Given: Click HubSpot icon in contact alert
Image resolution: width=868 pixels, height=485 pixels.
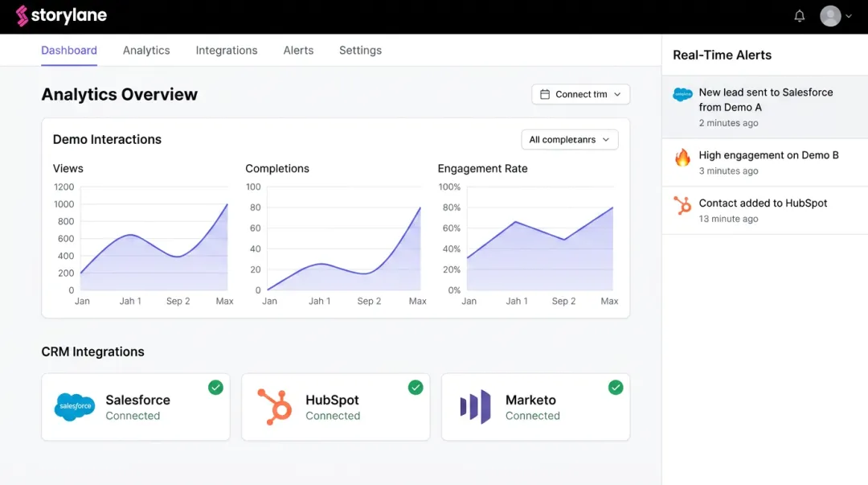Looking at the screenshot, I should click(x=682, y=205).
